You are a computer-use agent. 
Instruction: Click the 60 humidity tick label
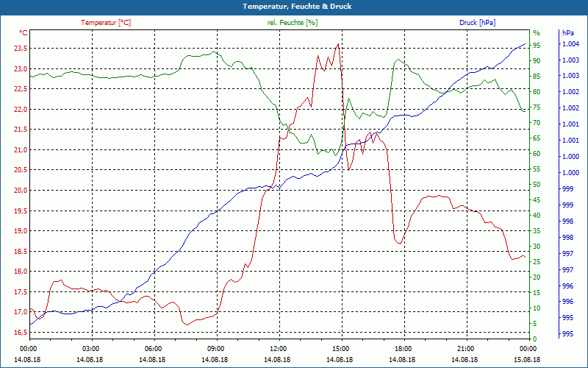pos(537,154)
